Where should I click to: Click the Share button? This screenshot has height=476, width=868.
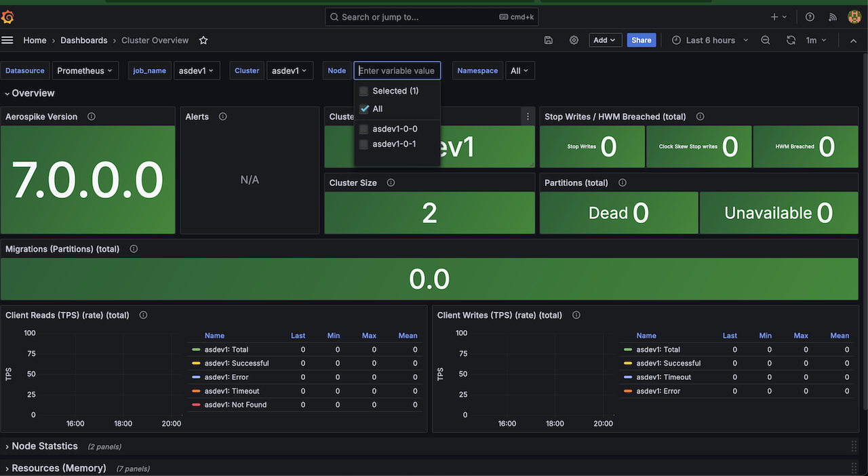pyautogui.click(x=642, y=40)
